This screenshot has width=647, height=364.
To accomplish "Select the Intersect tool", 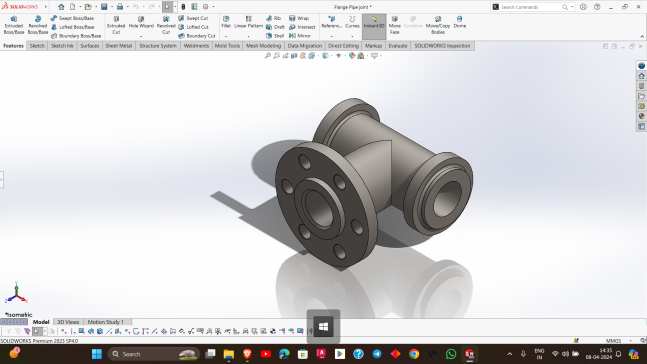I will (302, 27).
